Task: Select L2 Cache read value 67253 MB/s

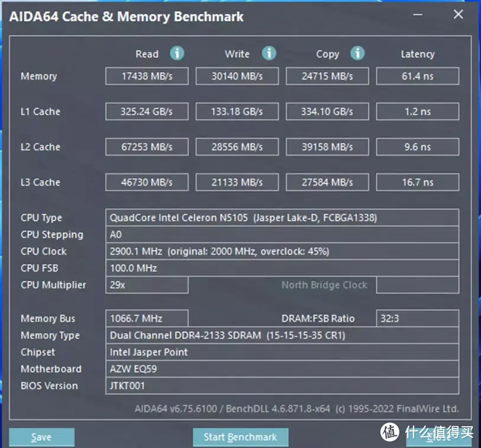Action: tap(147, 147)
